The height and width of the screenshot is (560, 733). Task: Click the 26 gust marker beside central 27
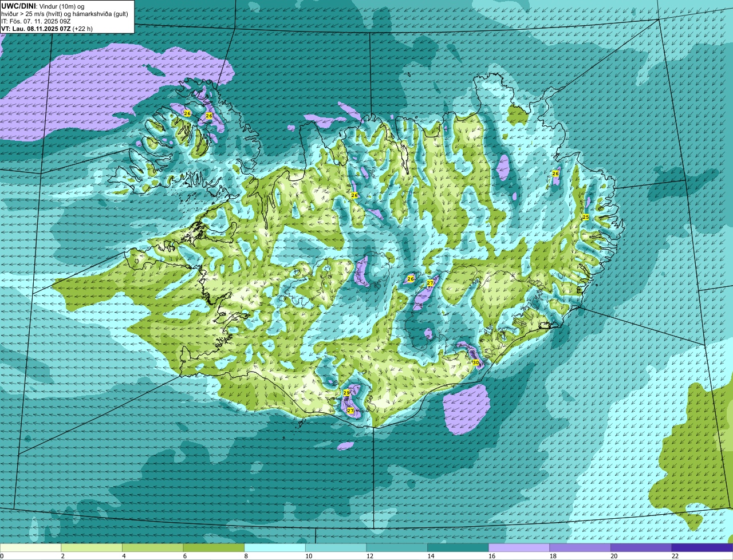pyautogui.click(x=410, y=279)
